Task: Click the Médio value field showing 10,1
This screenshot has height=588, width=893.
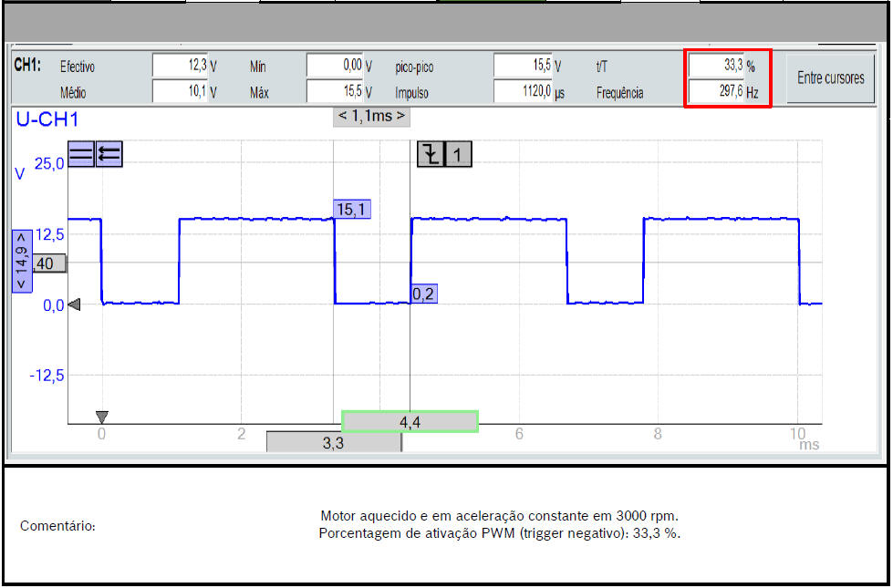Action: click(x=180, y=91)
